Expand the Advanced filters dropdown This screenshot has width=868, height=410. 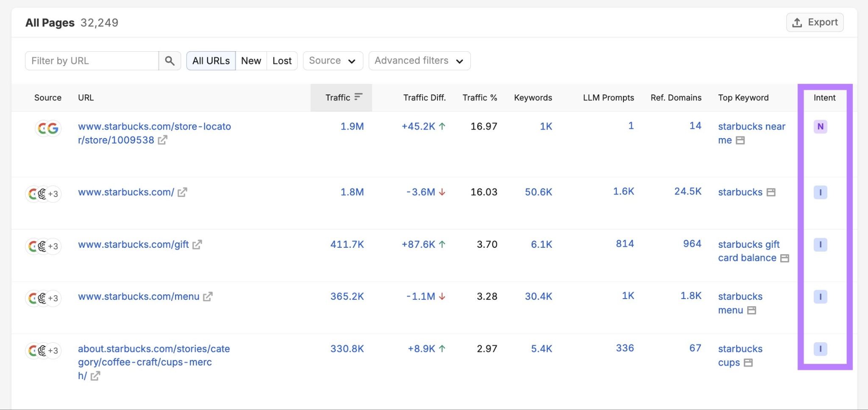(x=420, y=61)
